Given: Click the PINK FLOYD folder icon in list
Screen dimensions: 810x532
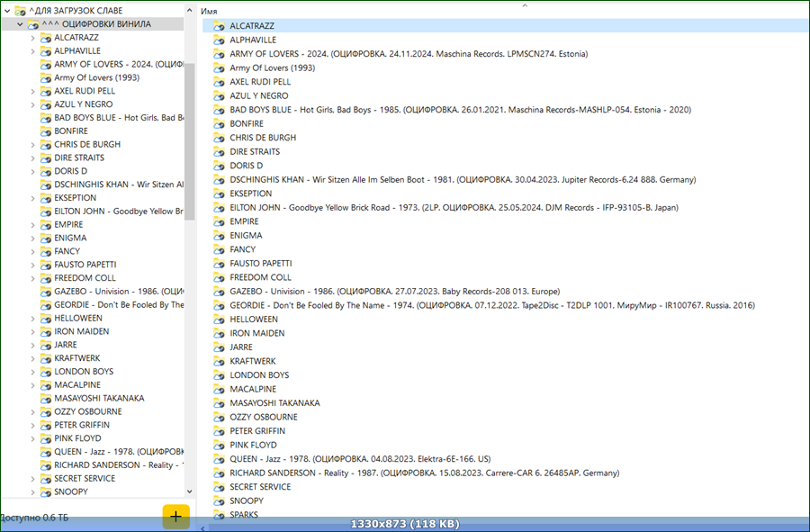Looking at the screenshot, I should tap(219, 445).
